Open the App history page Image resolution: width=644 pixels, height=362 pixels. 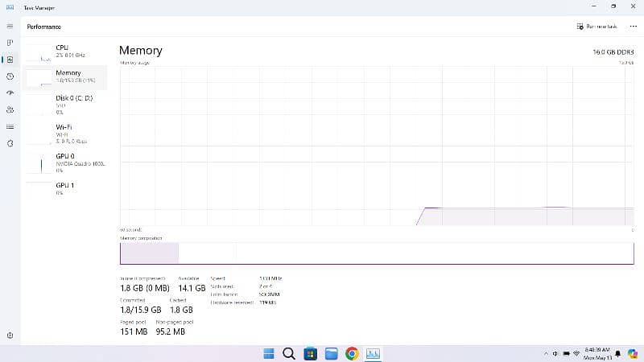click(x=10, y=76)
